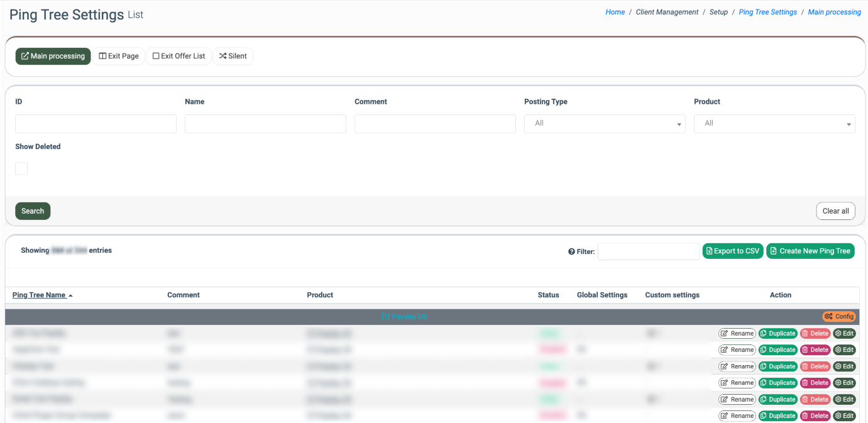Click the Filter help question icon
Image resolution: width=868 pixels, height=423 pixels.
coord(571,251)
